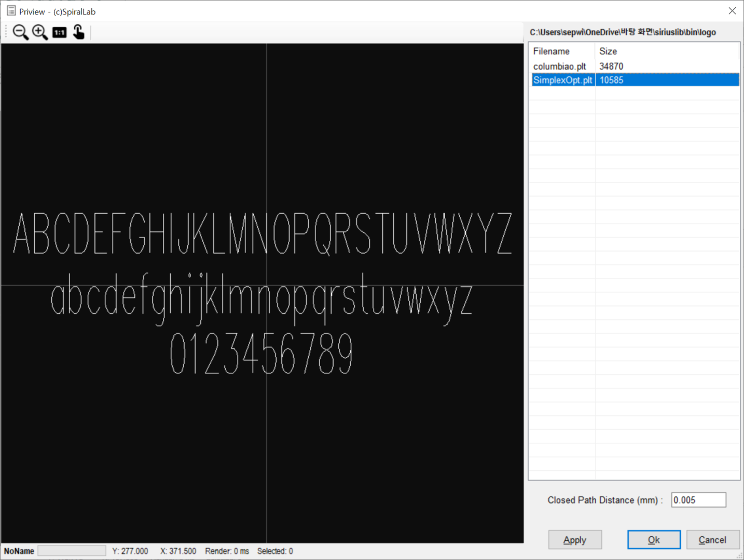Viewport: 744px width, 560px height.
Task: Click the Closed Path Distance (mm) label
Action: [x=605, y=500]
